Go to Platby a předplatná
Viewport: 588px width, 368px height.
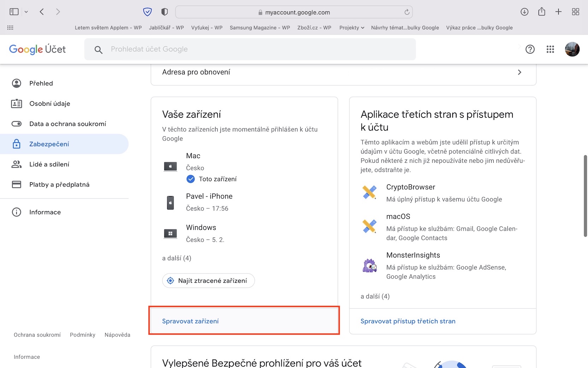[x=59, y=184]
